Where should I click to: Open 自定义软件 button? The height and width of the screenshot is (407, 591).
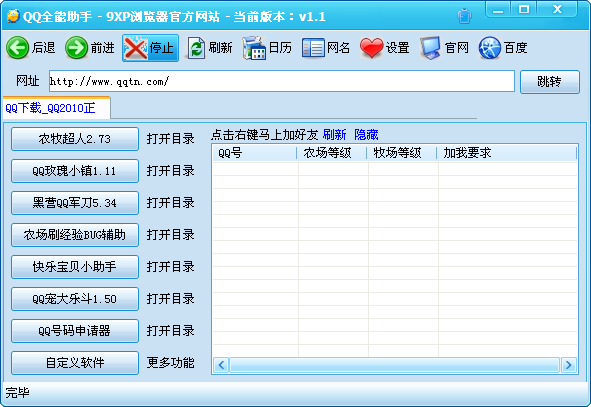(75, 363)
